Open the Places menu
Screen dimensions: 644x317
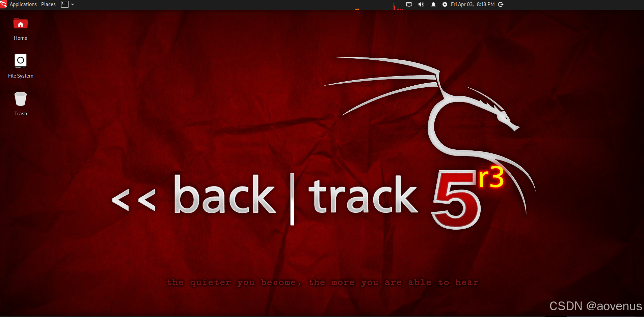point(48,4)
